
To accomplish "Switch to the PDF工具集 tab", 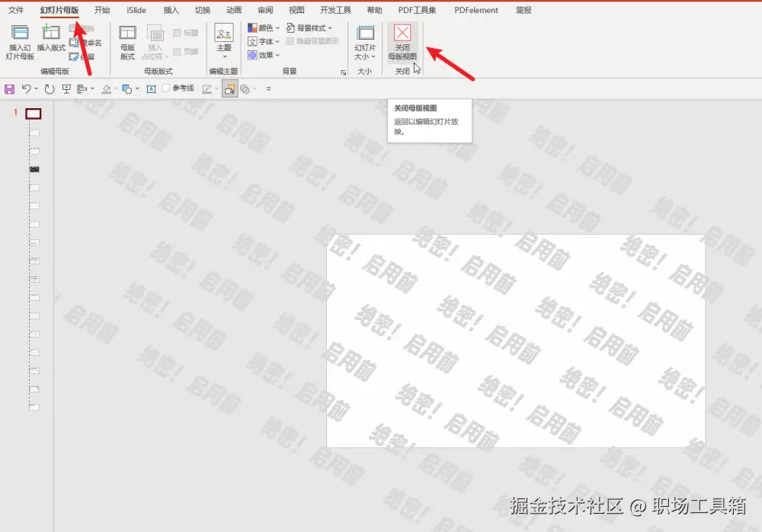I will click(417, 10).
